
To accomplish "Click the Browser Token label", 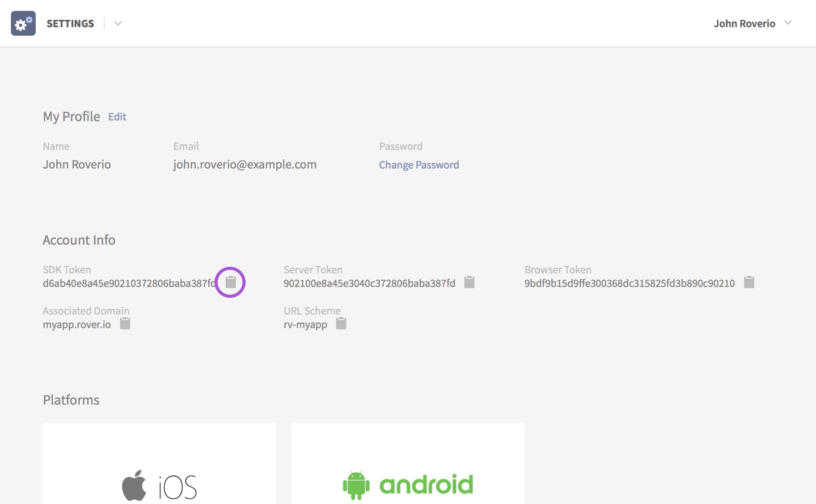I will click(x=558, y=269).
